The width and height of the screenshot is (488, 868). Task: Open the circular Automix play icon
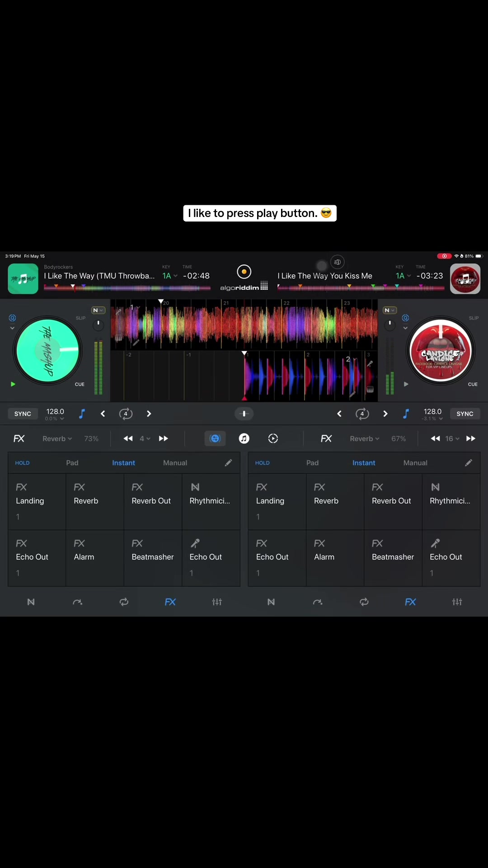273,439
